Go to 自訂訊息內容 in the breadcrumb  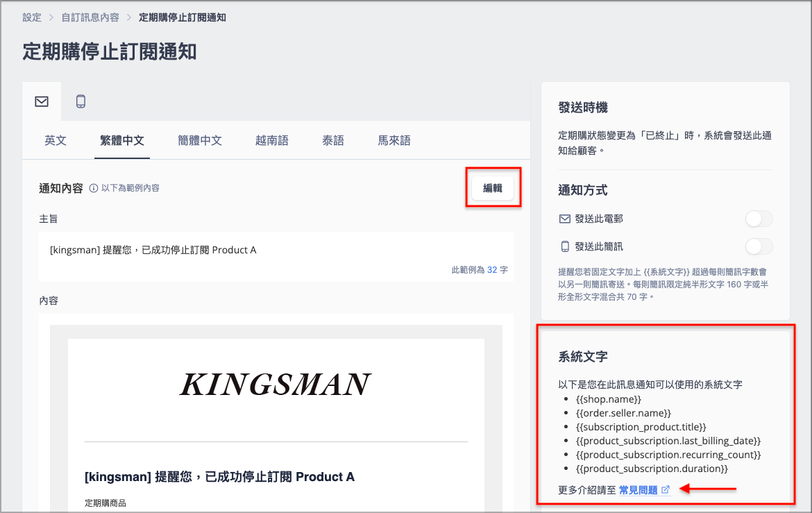pyautogui.click(x=90, y=17)
